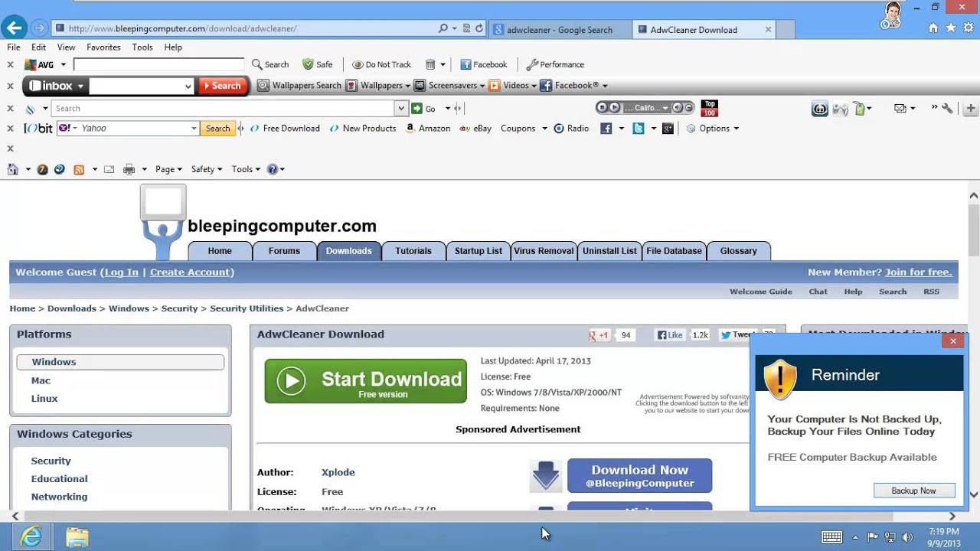
Task: Click the address bar search magnifier icon
Action: [x=443, y=28]
